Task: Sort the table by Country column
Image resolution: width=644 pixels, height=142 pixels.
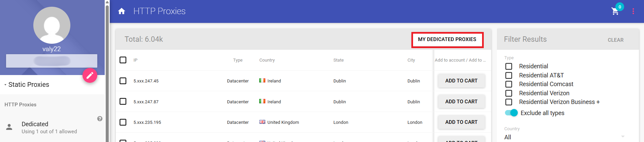Action: coord(267,60)
